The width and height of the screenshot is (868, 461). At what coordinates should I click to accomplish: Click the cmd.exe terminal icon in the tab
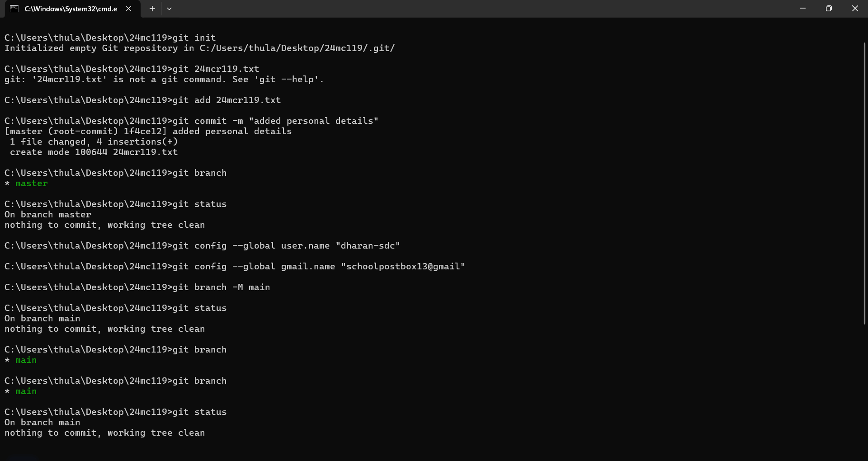coord(14,9)
